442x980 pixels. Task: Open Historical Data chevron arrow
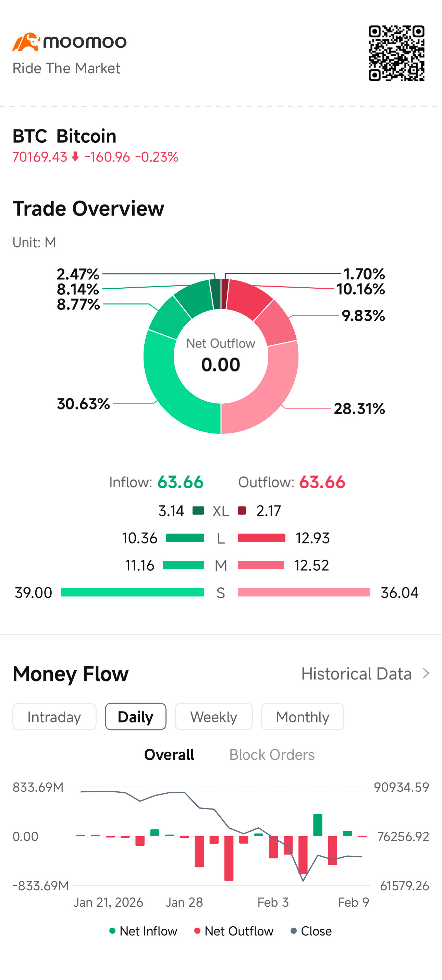(x=426, y=674)
